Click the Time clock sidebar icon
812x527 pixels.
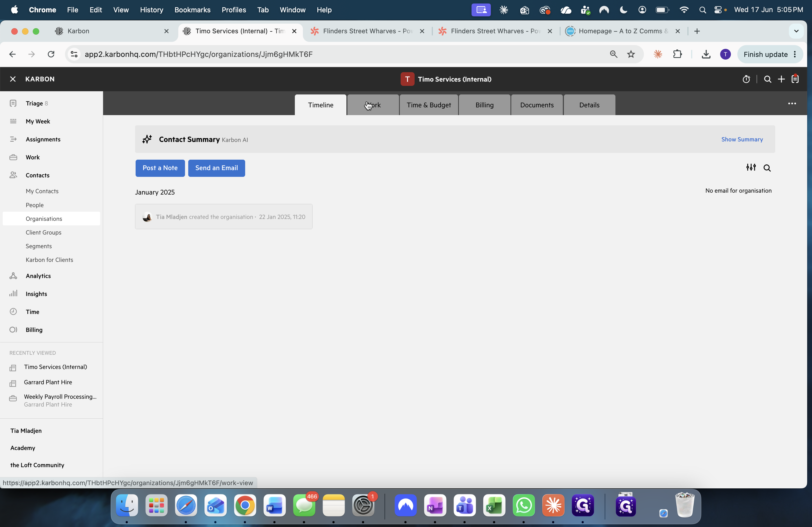[x=13, y=312]
